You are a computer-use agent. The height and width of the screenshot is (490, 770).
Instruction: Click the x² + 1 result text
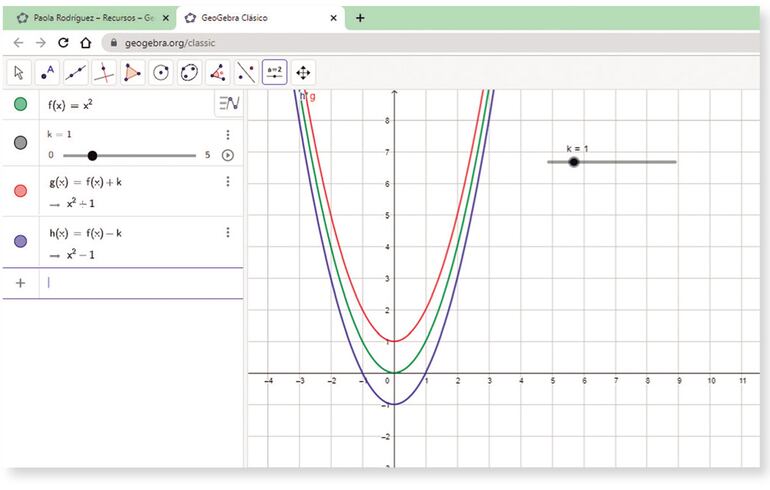click(81, 203)
